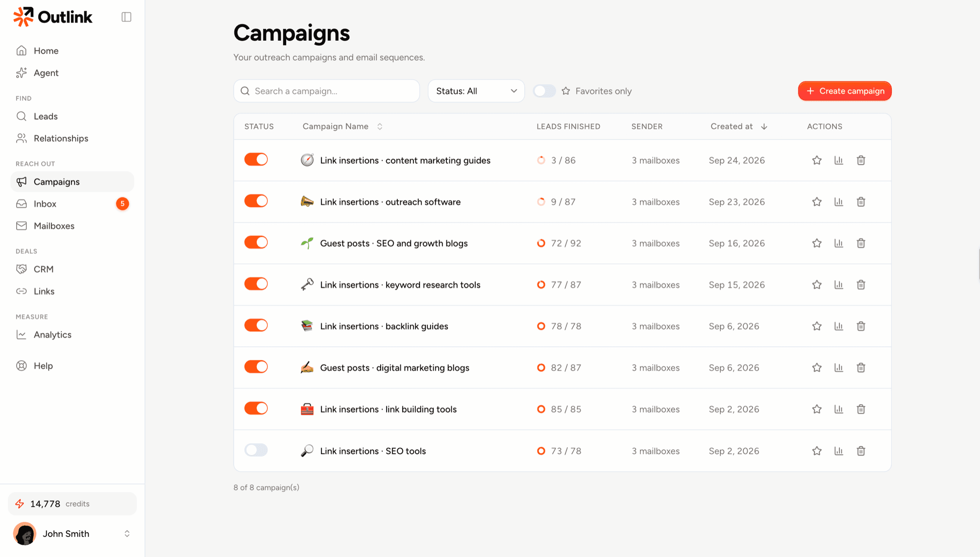Disable the link building tools campaign

[256, 408]
